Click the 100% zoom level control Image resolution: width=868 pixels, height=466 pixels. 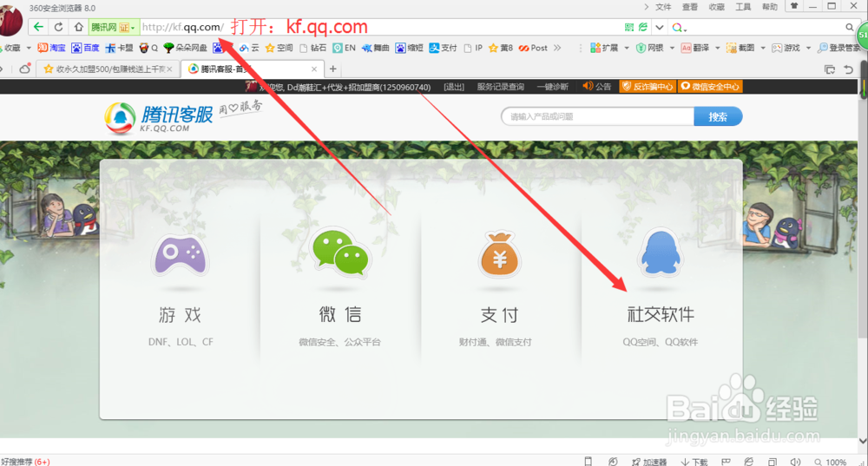(x=831, y=462)
